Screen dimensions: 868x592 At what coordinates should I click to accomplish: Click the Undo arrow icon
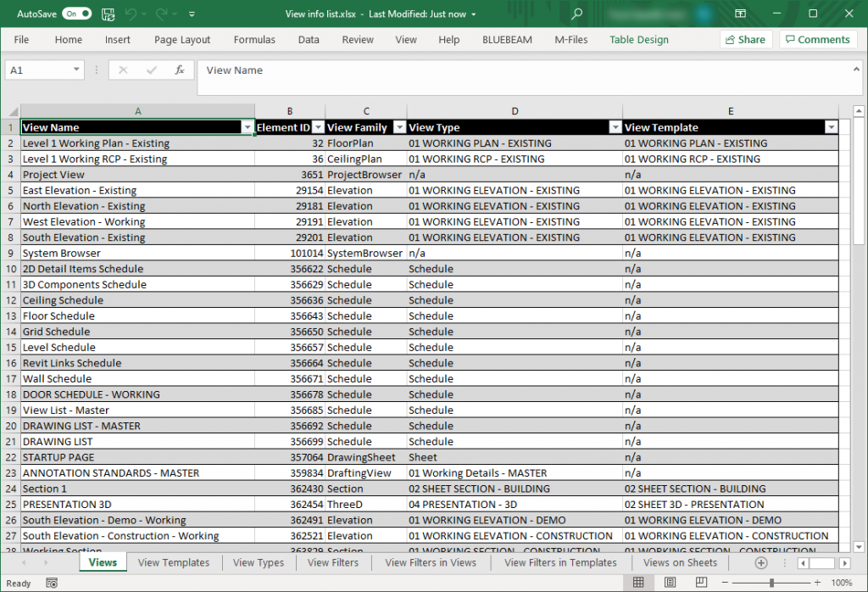(131, 14)
